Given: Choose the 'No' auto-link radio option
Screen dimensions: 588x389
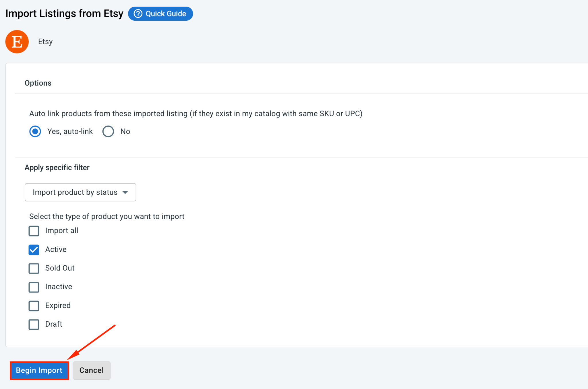Looking at the screenshot, I should coord(108,132).
